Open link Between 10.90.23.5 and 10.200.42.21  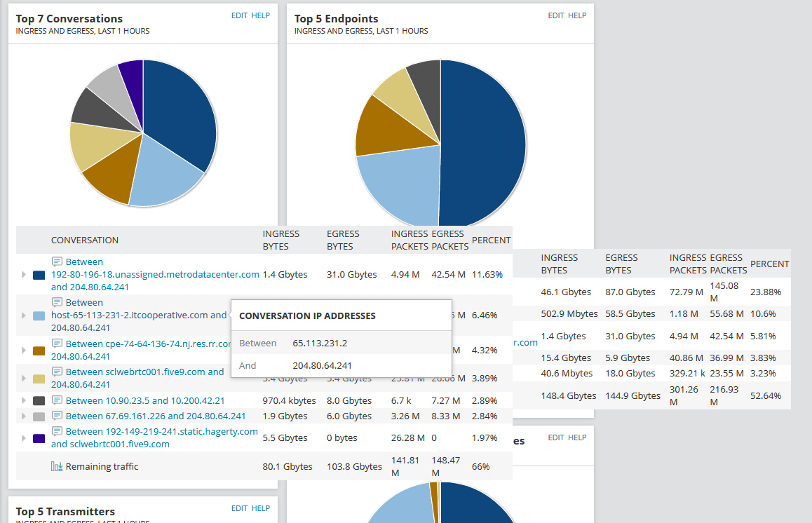[145, 400]
